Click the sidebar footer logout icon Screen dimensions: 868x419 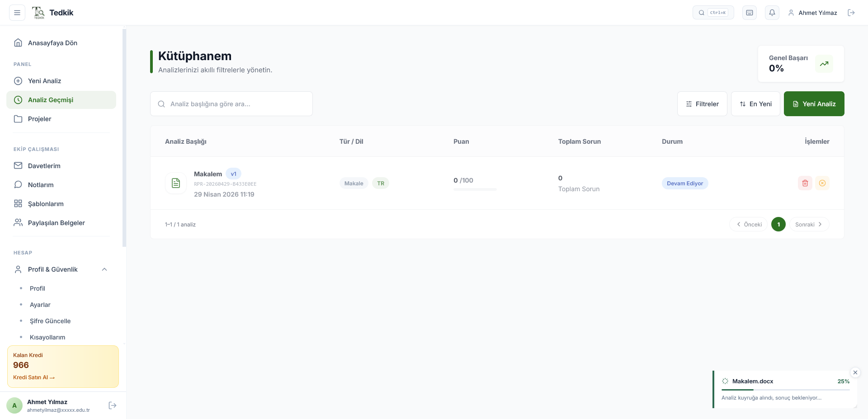(x=113, y=405)
